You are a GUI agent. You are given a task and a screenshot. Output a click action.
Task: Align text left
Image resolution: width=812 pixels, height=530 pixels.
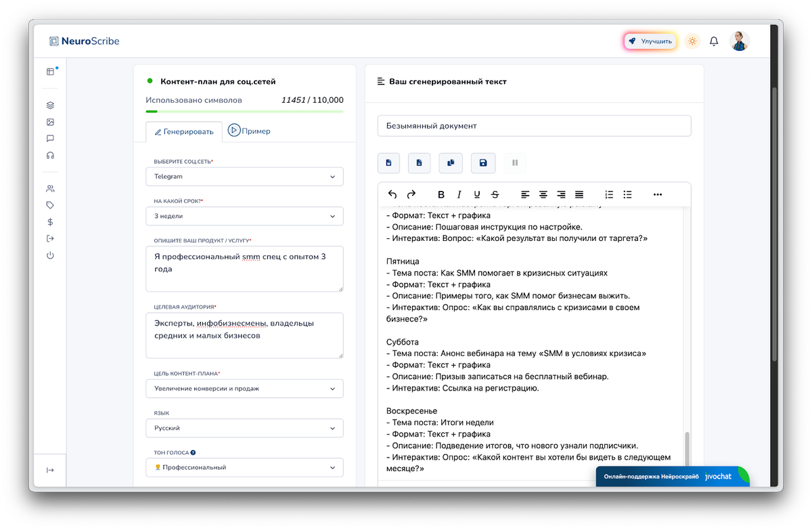click(526, 194)
